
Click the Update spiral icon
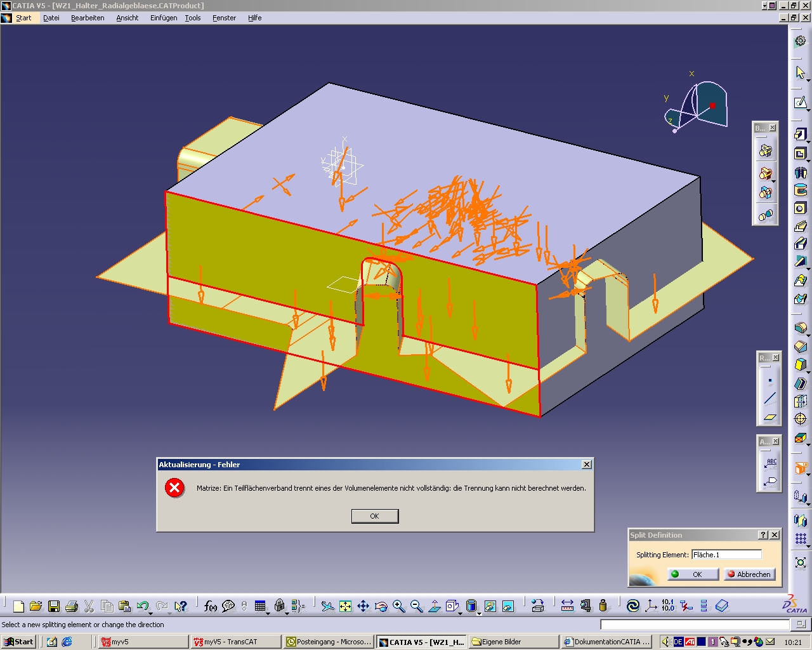pos(633,606)
